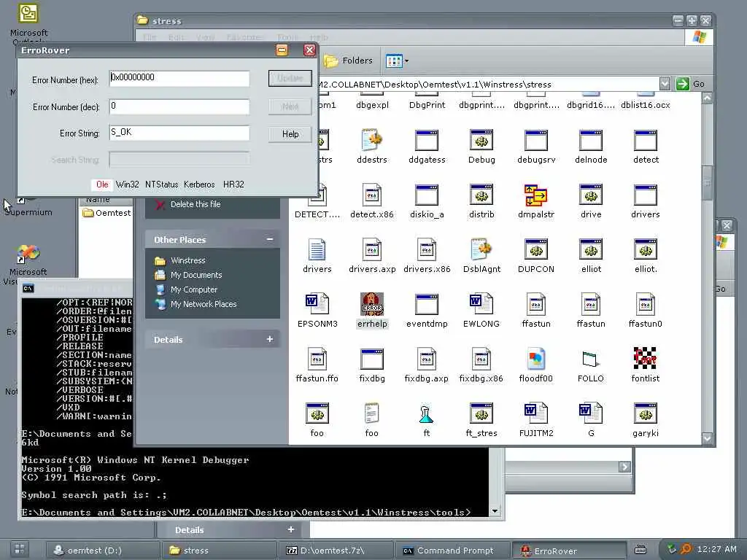Select the ft_stres icon
The height and width of the screenshot is (560, 747).
pyautogui.click(x=481, y=413)
